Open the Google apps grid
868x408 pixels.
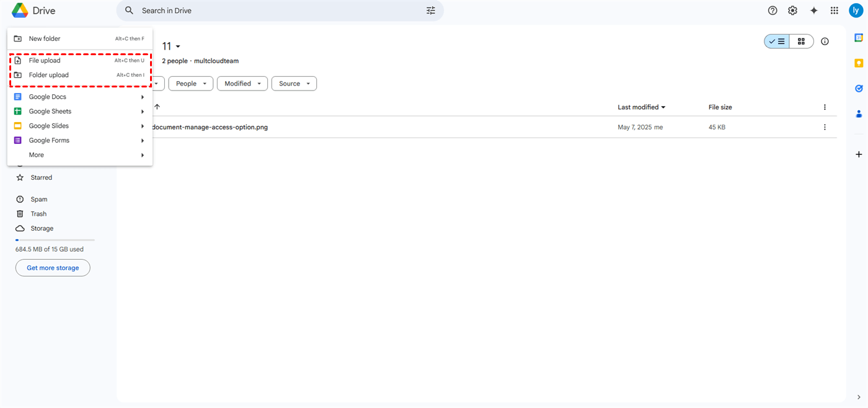[x=835, y=11]
